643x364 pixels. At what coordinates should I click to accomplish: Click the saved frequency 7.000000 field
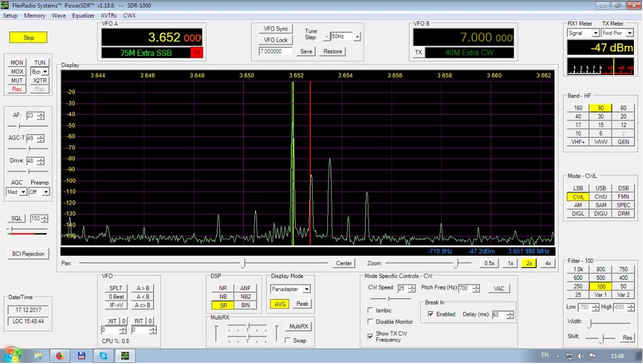pyautogui.click(x=275, y=51)
